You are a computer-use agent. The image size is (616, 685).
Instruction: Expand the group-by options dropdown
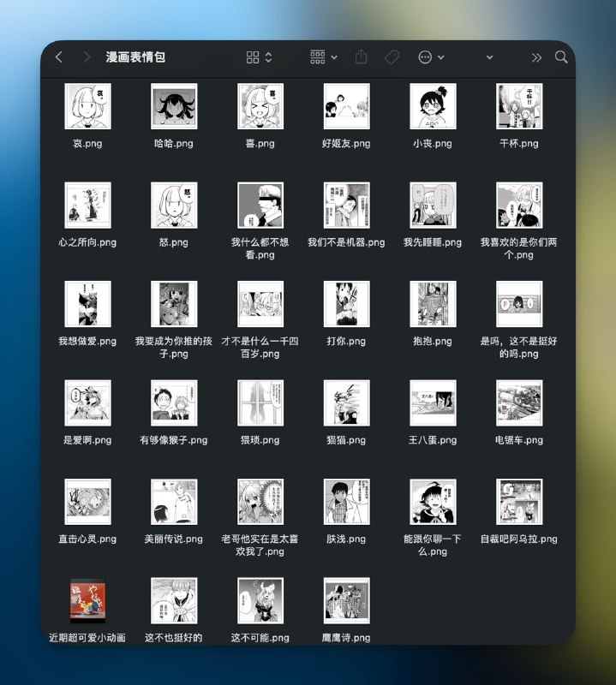(323, 57)
